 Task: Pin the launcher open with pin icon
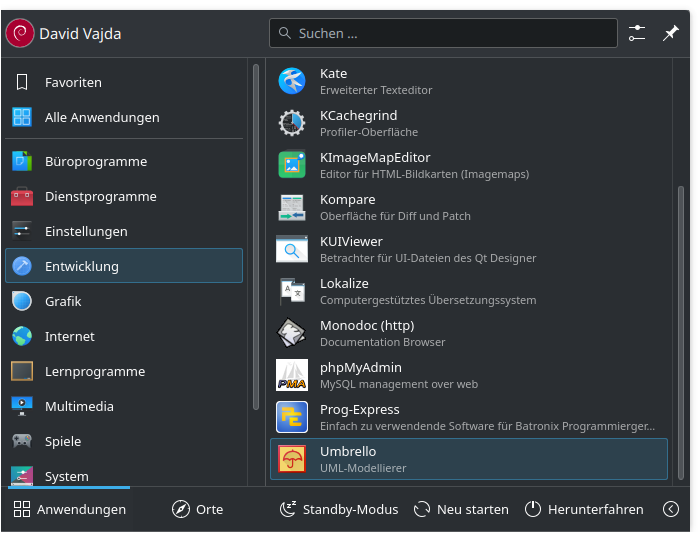[x=670, y=33]
